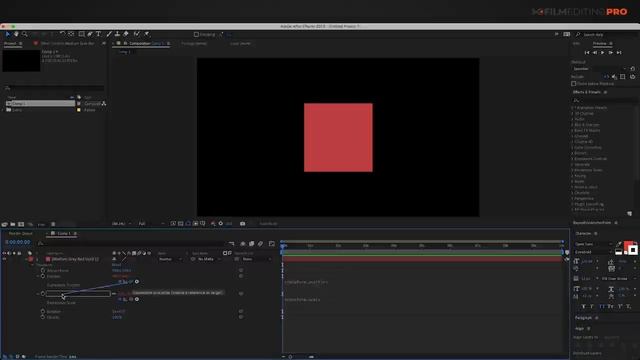Click the eyedropper in Character panel
The height and width of the screenshot is (360, 640).
(619, 244)
